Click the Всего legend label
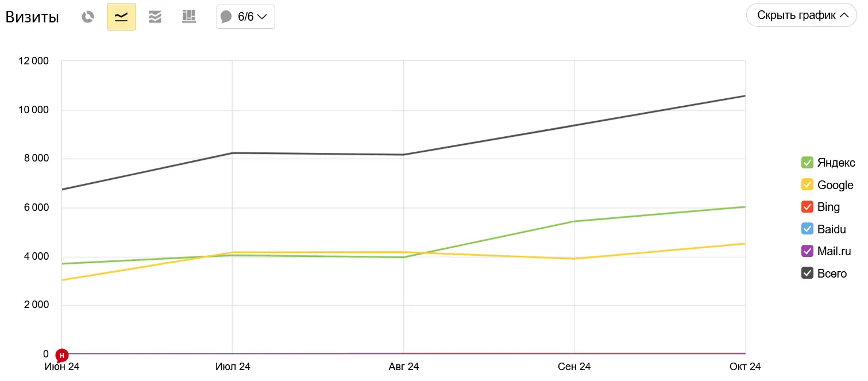This screenshot has height=381, width=868. [x=832, y=274]
